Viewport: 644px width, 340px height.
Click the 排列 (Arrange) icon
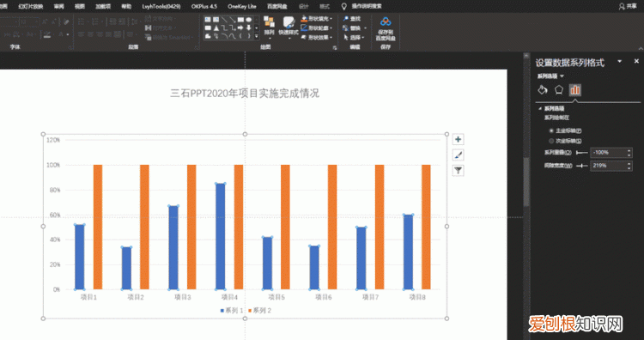click(x=269, y=22)
